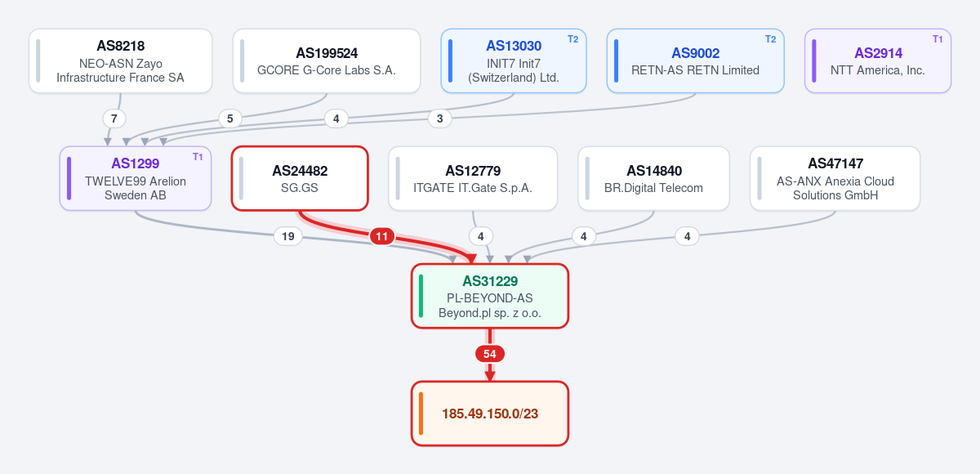Click the 19 path count badge
The height and width of the screenshot is (474, 980).
point(287,236)
